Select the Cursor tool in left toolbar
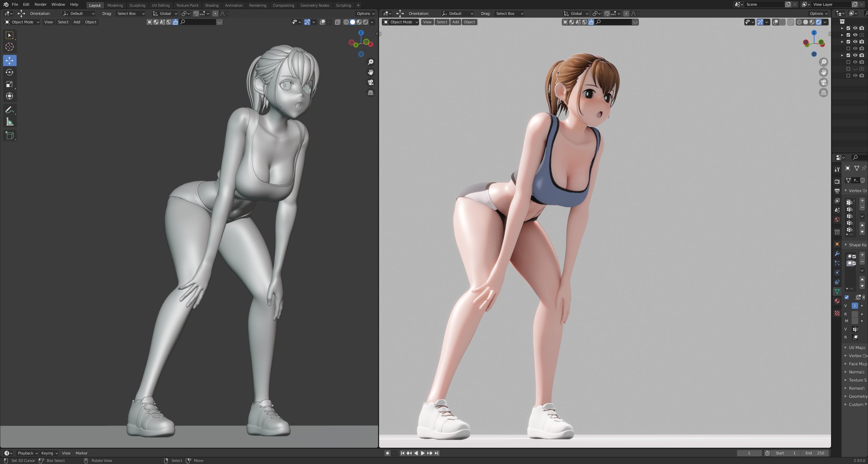 (x=9, y=47)
